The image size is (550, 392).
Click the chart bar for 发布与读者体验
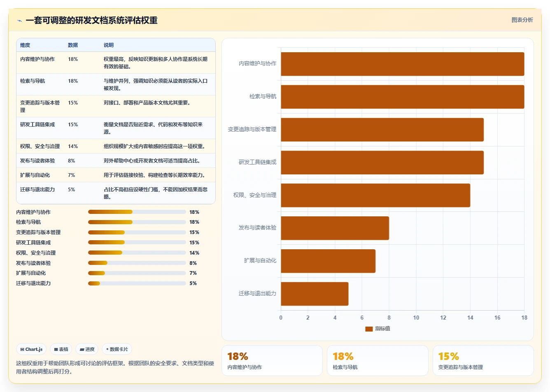(335, 228)
